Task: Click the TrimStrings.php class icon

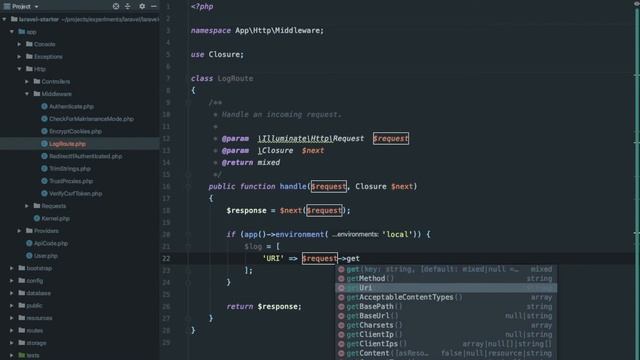Action: point(44,169)
